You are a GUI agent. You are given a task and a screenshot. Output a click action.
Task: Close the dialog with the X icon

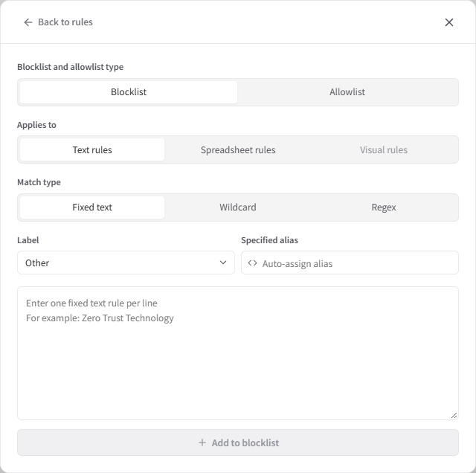point(449,22)
